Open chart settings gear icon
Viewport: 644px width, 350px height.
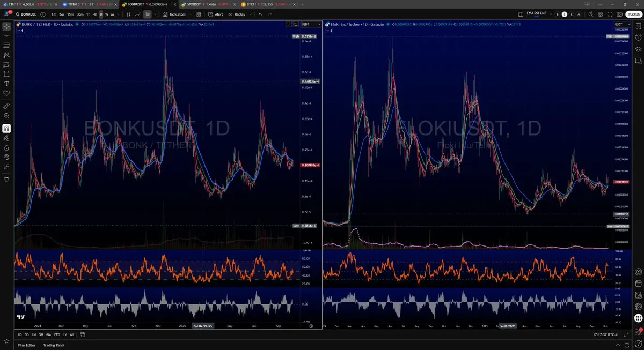tap(600, 14)
